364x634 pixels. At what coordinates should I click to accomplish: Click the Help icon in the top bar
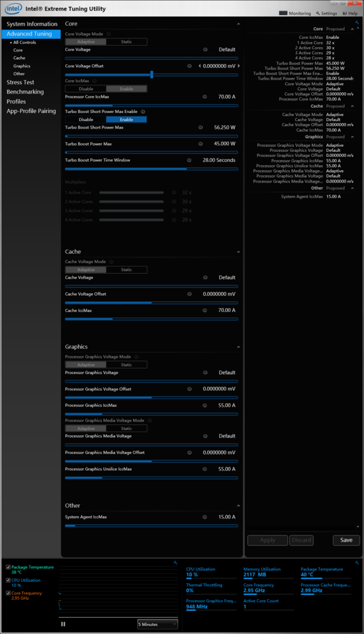click(345, 13)
